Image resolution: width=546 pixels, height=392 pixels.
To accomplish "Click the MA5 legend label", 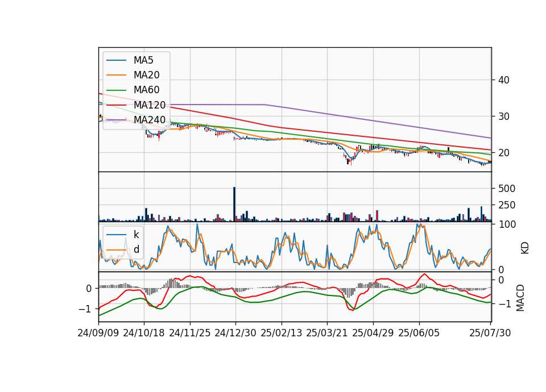I will [x=143, y=60].
